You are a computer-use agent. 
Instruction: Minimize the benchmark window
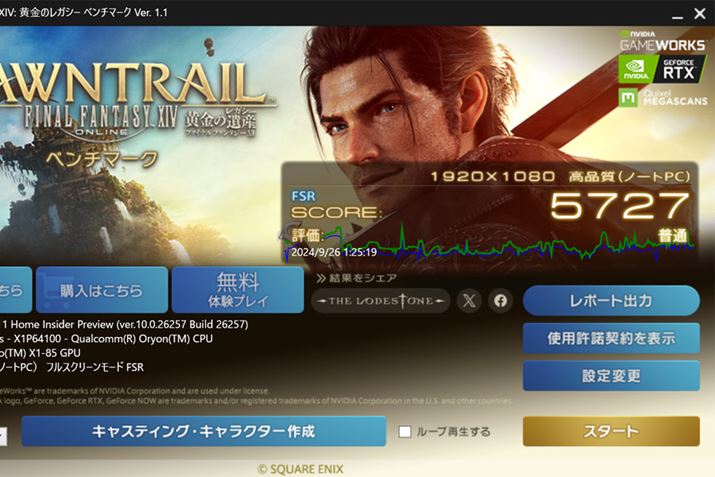[678, 14]
